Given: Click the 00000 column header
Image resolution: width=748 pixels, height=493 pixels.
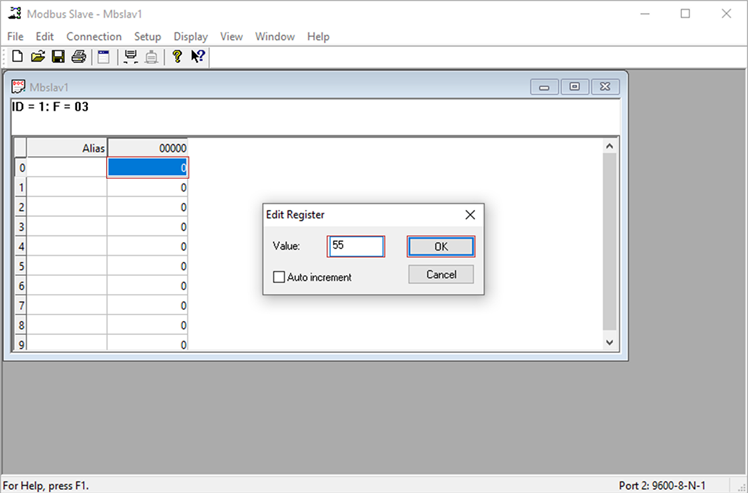Looking at the screenshot, I should click(x=147, y=148).
